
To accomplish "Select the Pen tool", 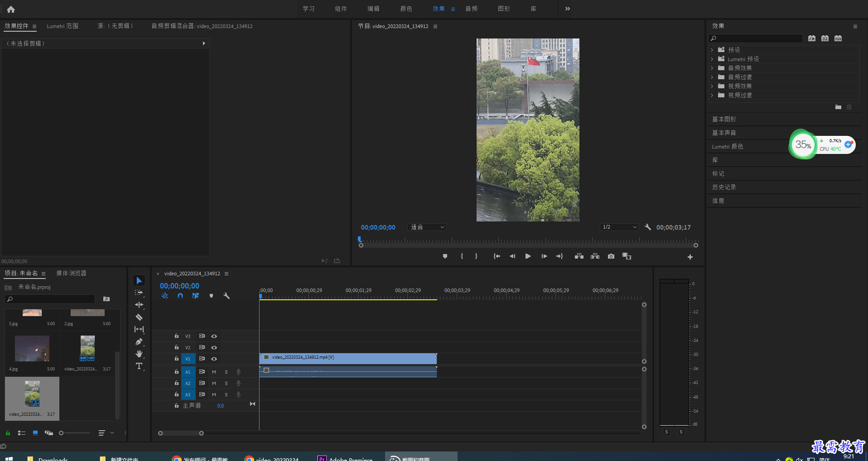I will [x=139, y=341].
